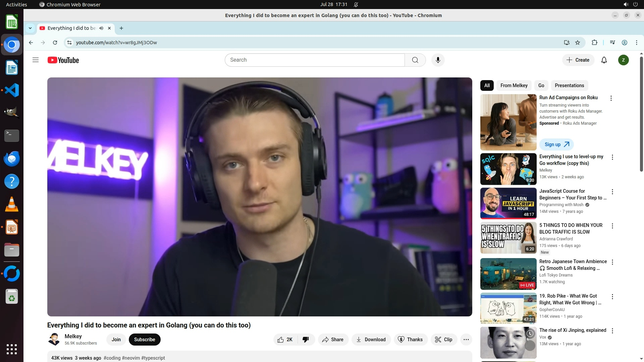Select the Presentations filter chip
The height and width of the screenshot is (362, 644).
pos(569,85)
